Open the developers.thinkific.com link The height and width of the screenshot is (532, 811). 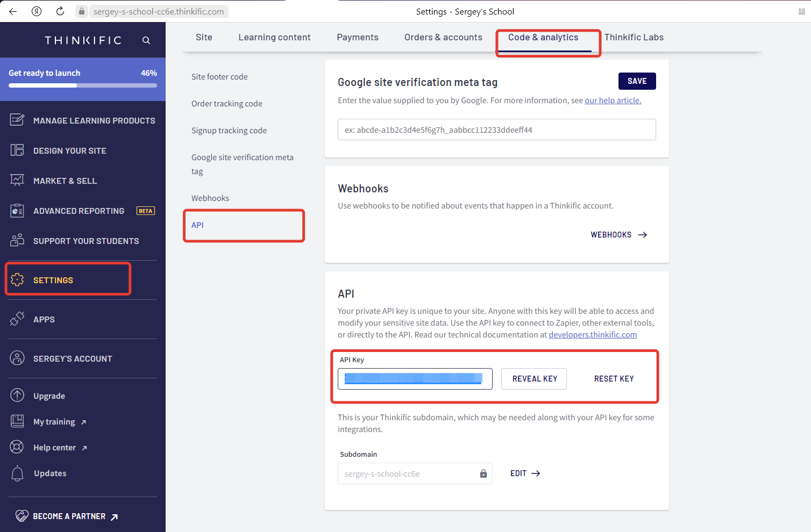(593, 335)
